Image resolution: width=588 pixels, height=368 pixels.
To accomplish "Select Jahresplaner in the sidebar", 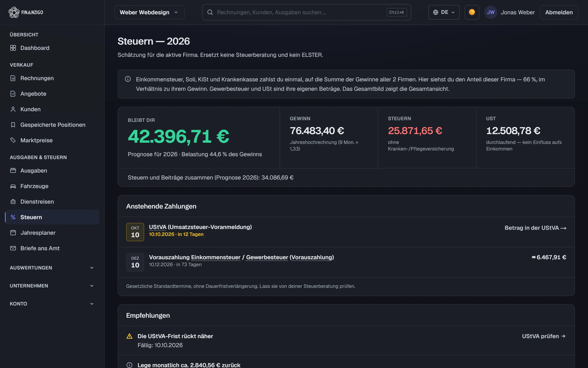I will tap(52, 233).
